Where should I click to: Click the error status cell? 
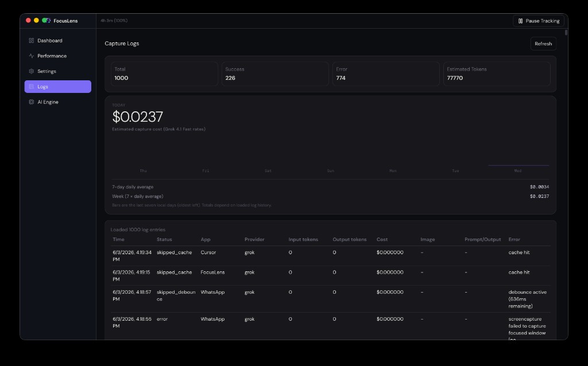[162, 319]
